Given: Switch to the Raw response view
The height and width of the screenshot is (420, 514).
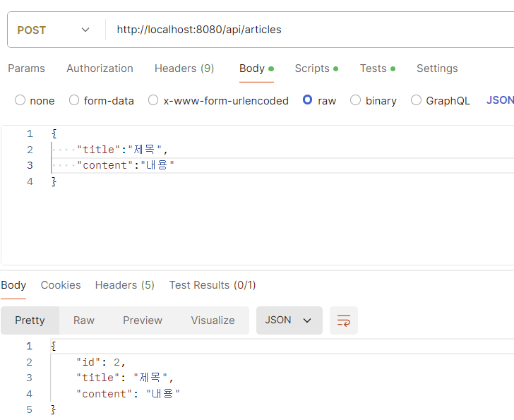Looking at the screenshot, I should click(84, 320).
